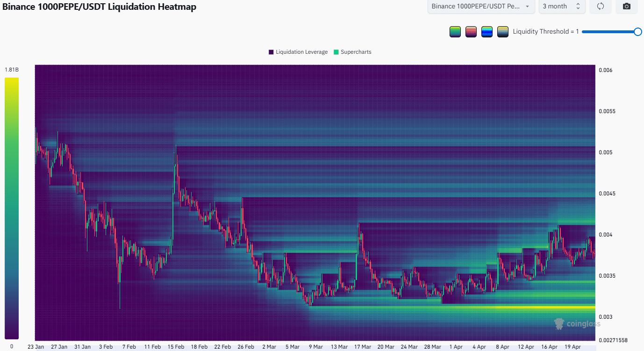Click the camera screenshot icon
Screen dimensions: 644x351
tap(626, 7)
